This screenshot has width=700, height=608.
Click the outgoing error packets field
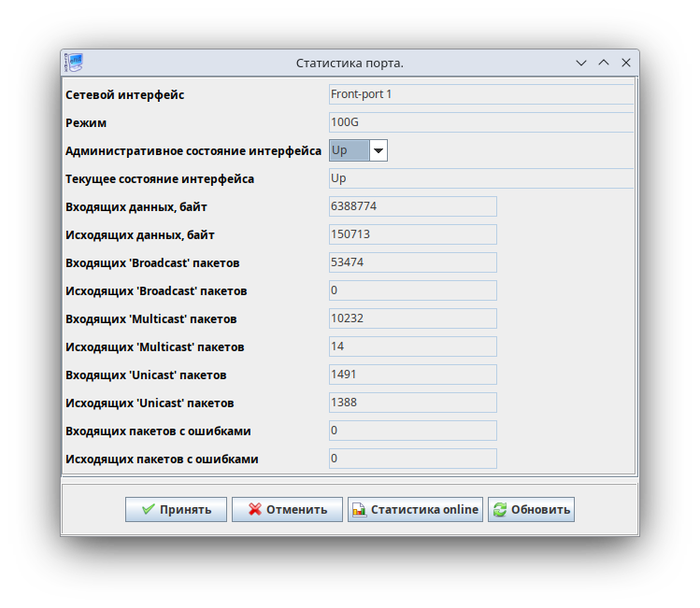coord(413,459)
